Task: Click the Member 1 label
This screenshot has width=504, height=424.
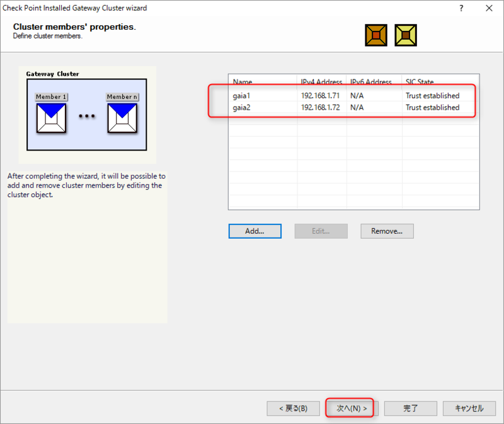Action: pyautogui.click(x=52, y=97)
